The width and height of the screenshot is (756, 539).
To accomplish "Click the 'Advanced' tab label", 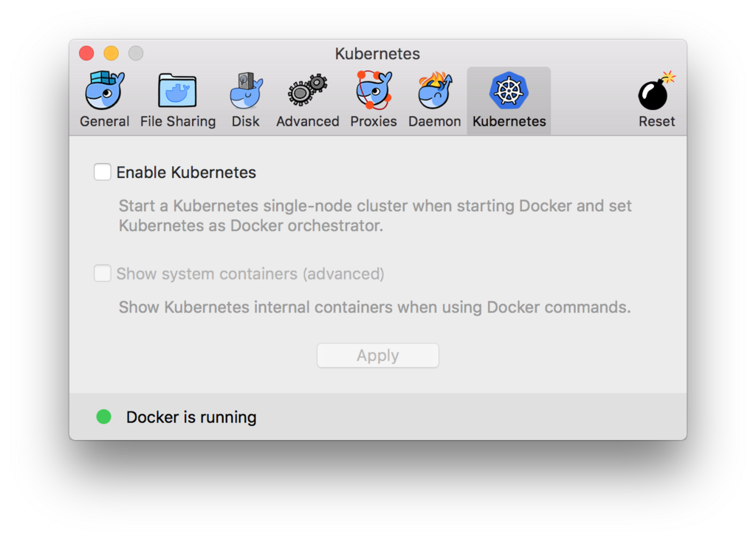I will point(308,122).
